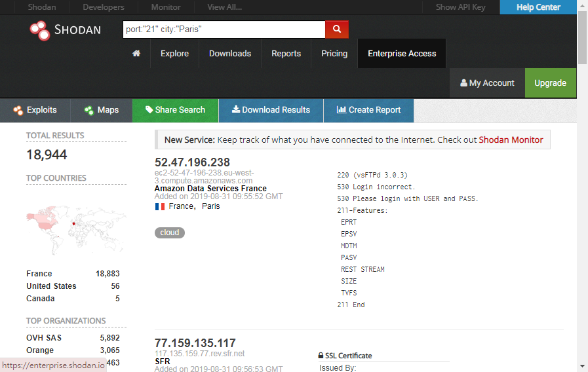
Task: Open host 52.47.196.238
Action: (x=192, y=162)
